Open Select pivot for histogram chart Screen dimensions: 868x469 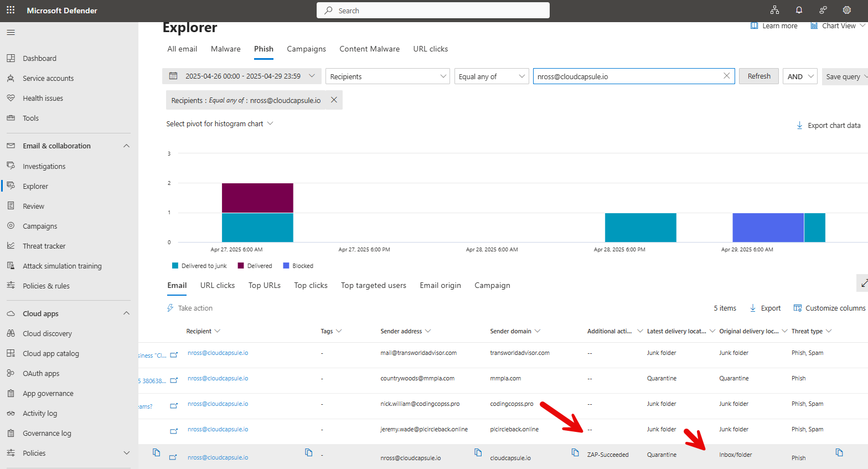(220, 123)
